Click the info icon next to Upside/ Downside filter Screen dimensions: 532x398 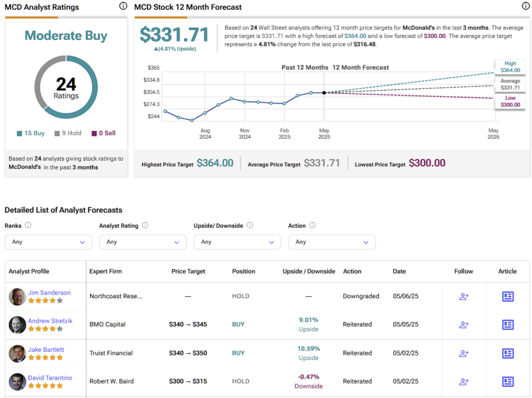click(x=250, y=225)
